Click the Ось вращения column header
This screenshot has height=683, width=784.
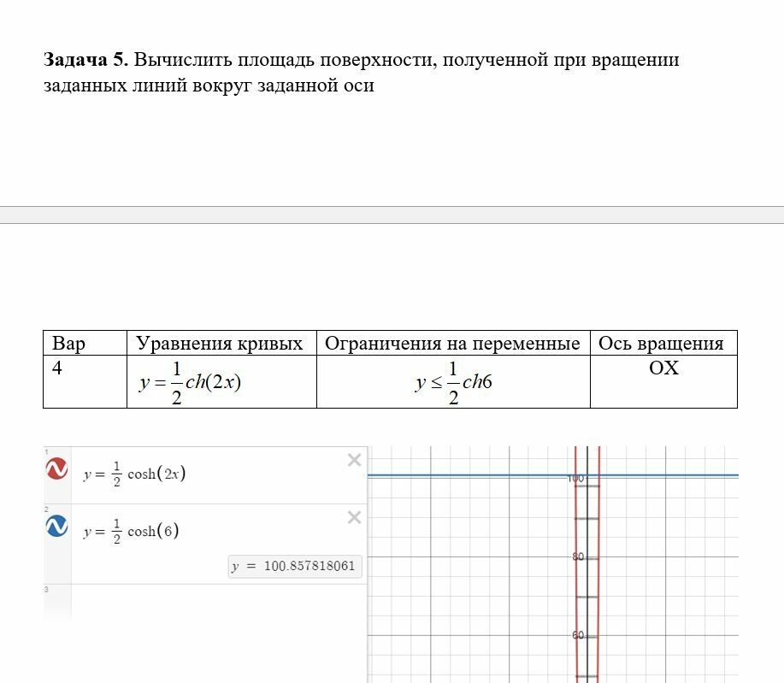click(663, 343)
